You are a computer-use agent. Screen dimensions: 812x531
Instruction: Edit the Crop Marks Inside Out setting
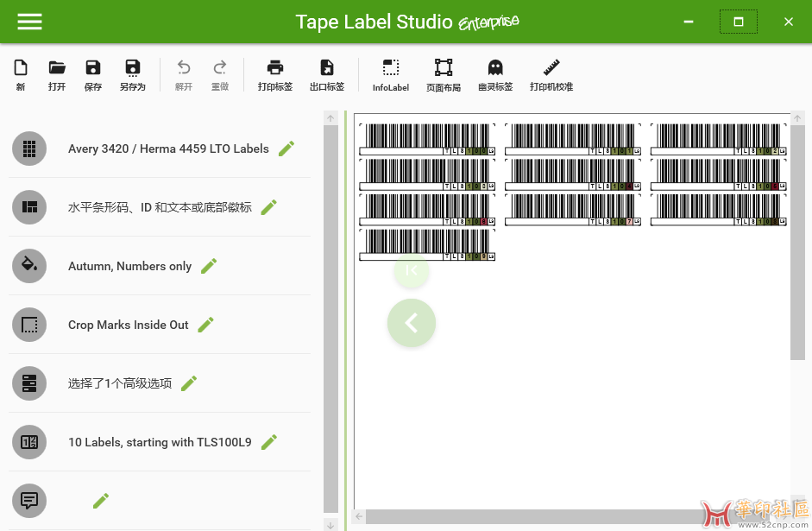[205, 325]
